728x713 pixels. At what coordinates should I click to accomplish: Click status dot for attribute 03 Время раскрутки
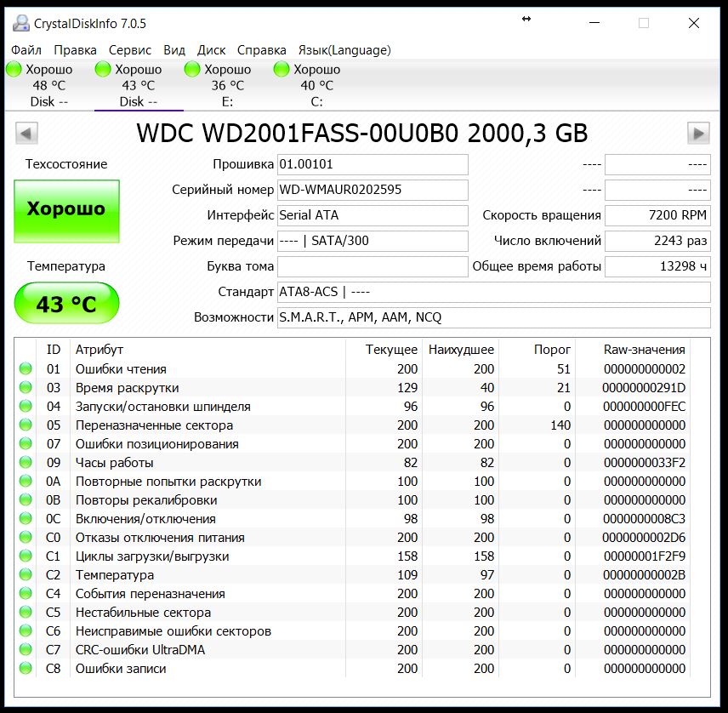coord(26,387)
